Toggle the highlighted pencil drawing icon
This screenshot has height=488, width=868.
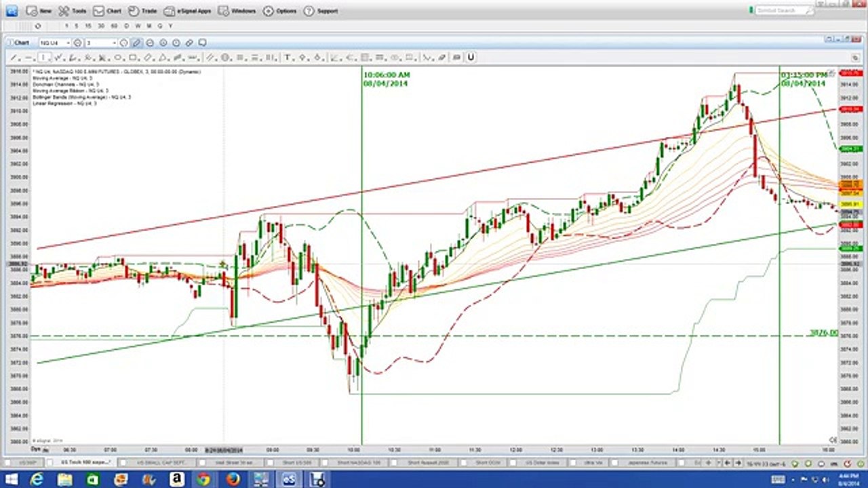coord(136,43)
